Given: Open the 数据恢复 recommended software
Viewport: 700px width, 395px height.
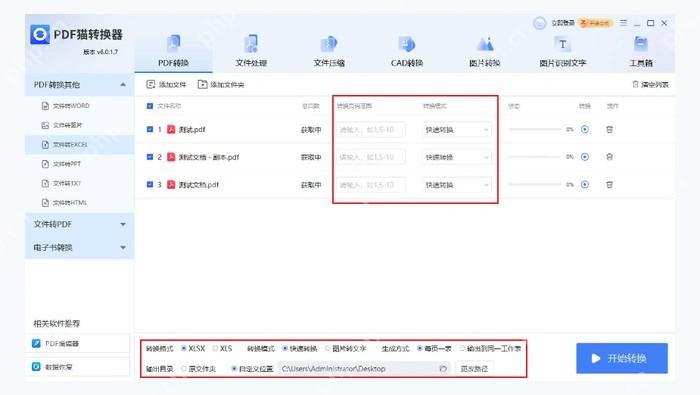Looking at the screenshot, I should [78, 367].
